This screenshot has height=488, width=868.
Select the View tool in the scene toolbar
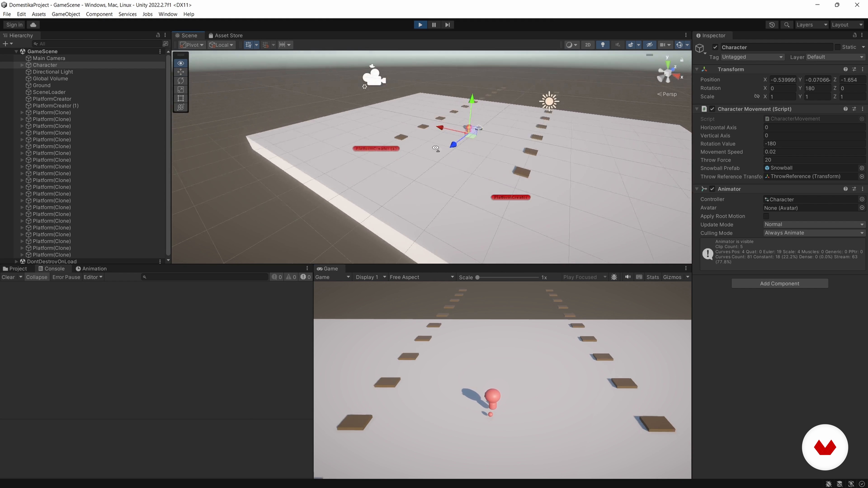pyautogui.click(x=181, y=63)
